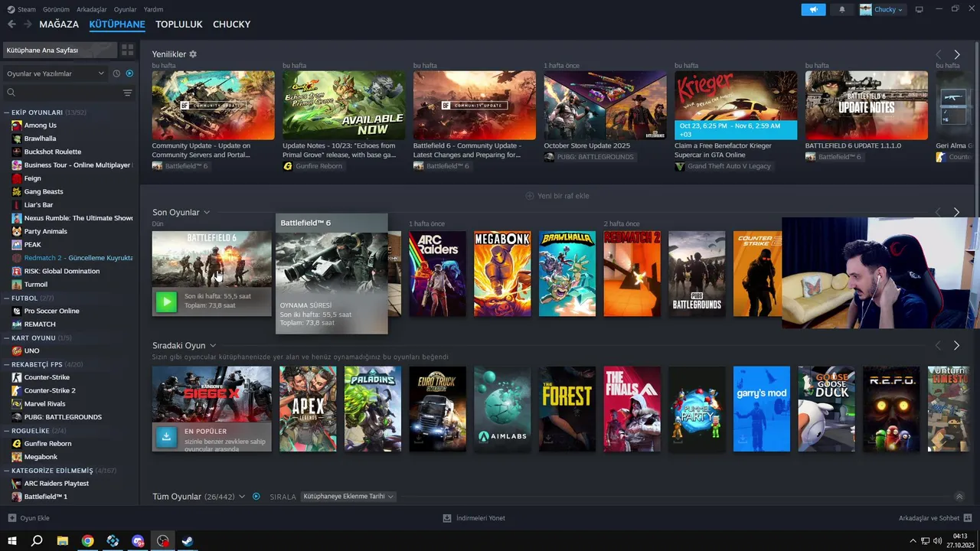Open Megabonk cover in Son Oyunlar
This screenshot has height=551, width=980.
click(x=502, y=274)
